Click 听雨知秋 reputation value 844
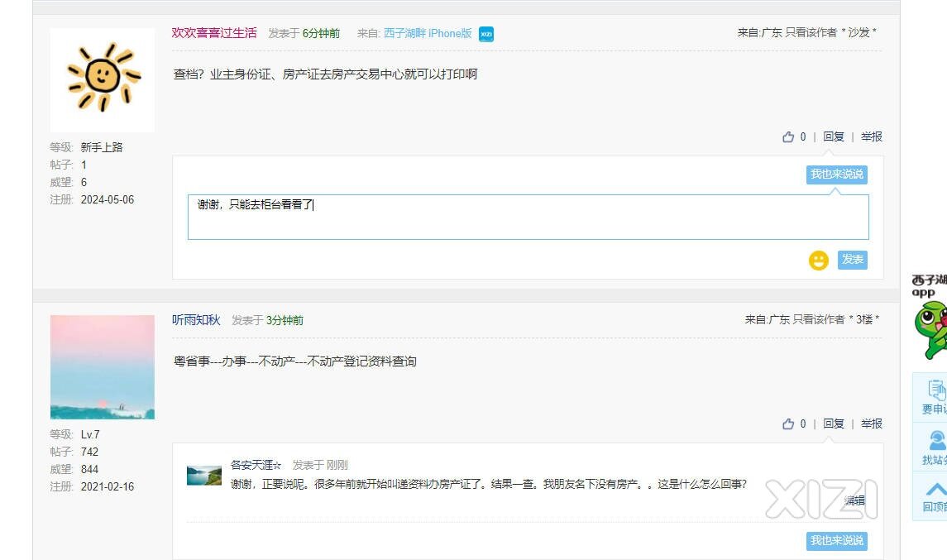The height and width of the screenshot is (560, 947). click(x=89, y=469)
